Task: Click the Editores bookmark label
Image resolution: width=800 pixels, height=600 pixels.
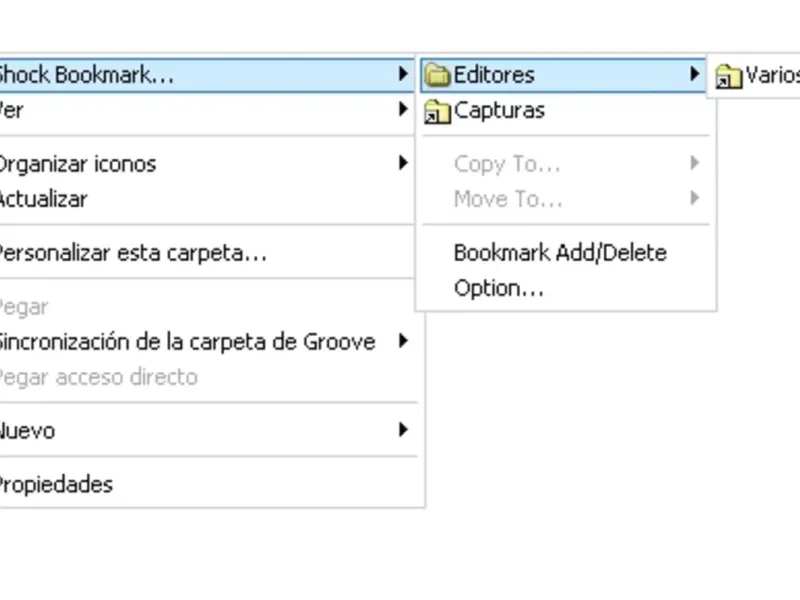Action: tap(494, 75)
